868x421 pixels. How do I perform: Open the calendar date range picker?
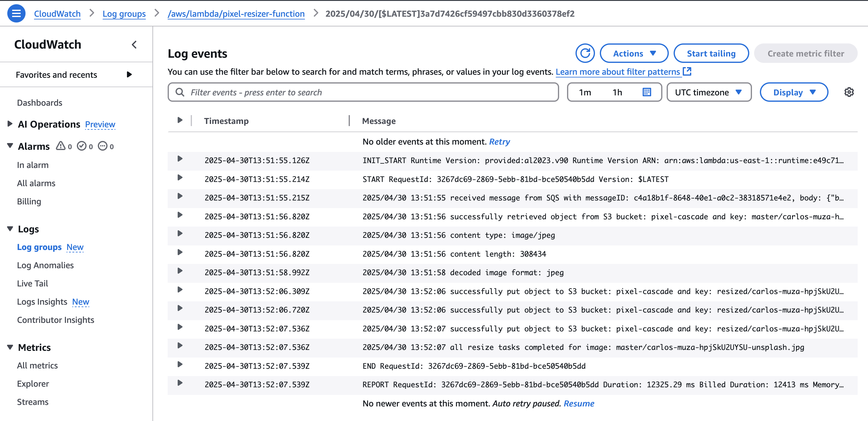point(647,92)
